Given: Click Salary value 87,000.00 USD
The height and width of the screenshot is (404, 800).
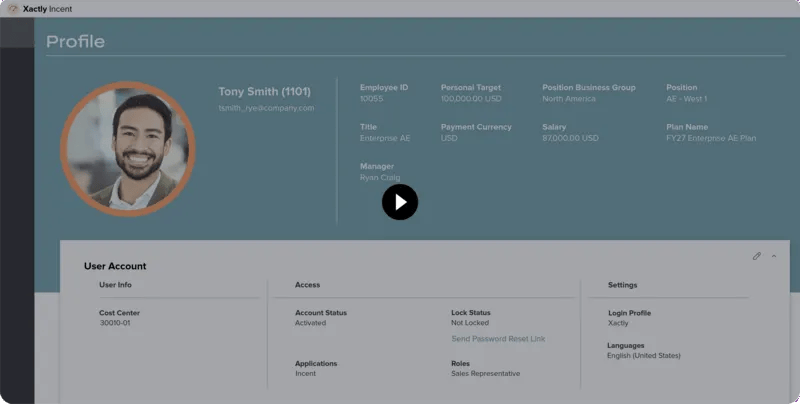Looking at the screenshot, I should (570, 138).
